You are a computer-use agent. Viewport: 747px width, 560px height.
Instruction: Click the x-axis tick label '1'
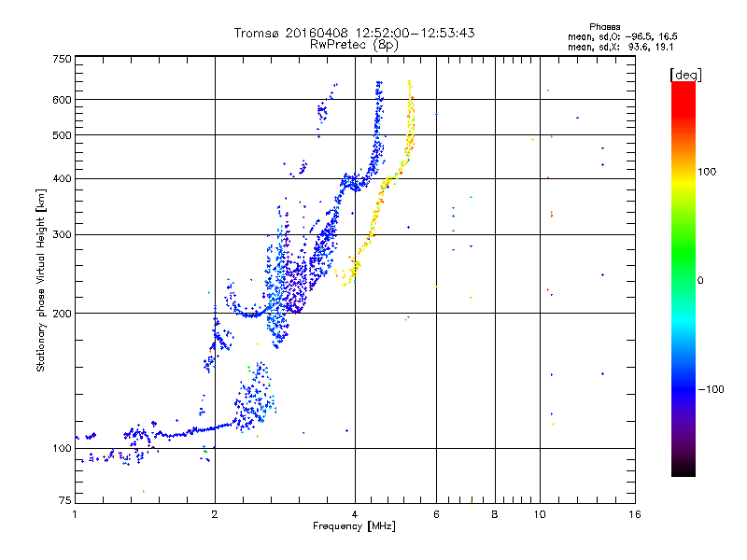75,514
